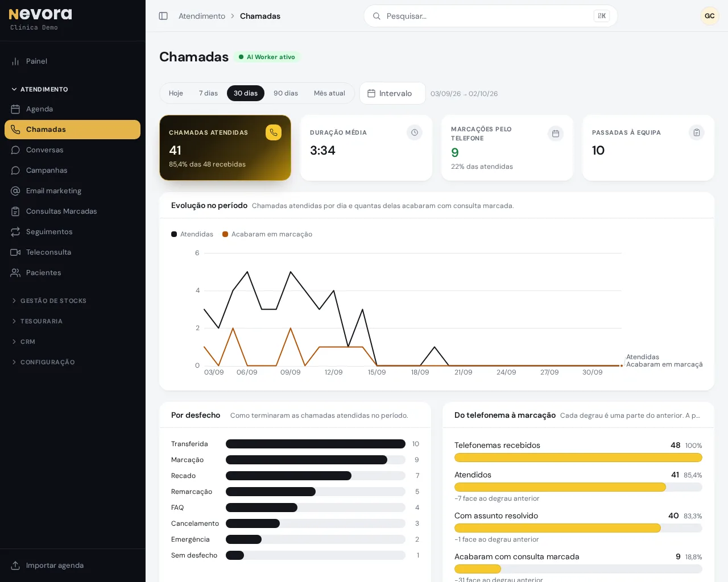The image size is (728, 582).
Task: Expand the GESTÃO DE STOCKS section
Action: click(x=49, y=301)
